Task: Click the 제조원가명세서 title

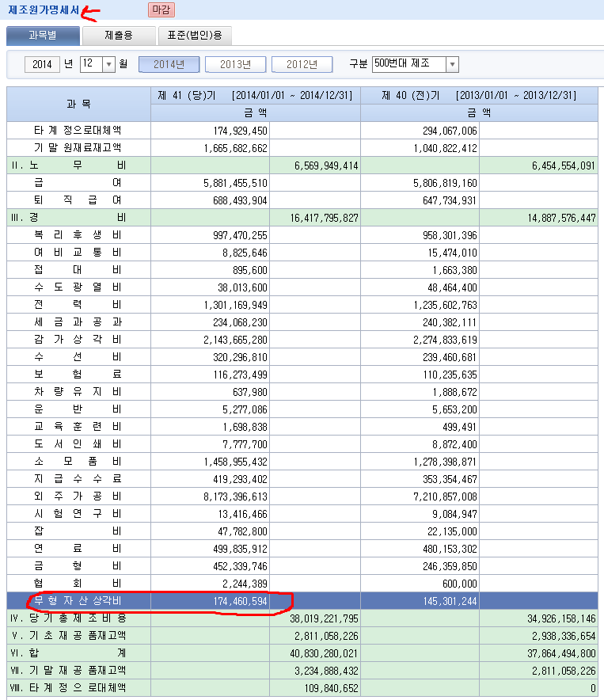Action: [x=44, y=10]
